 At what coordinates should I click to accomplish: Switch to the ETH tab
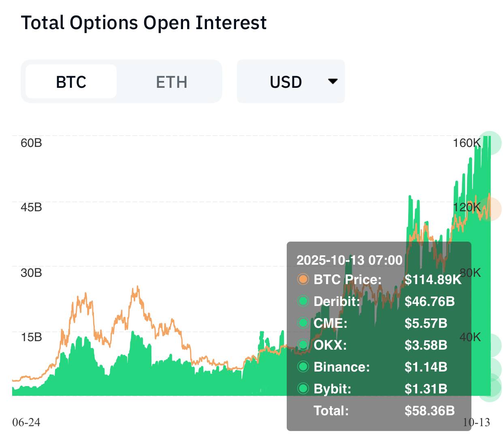coord(171,82)
